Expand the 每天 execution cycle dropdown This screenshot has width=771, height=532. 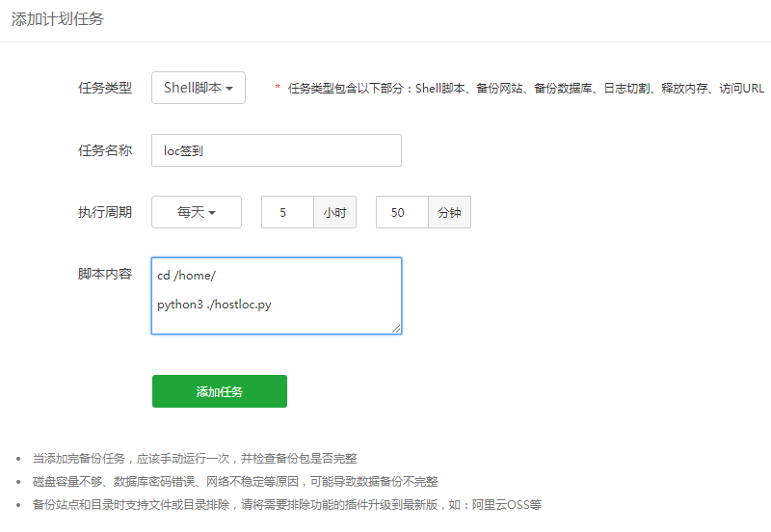197,212
